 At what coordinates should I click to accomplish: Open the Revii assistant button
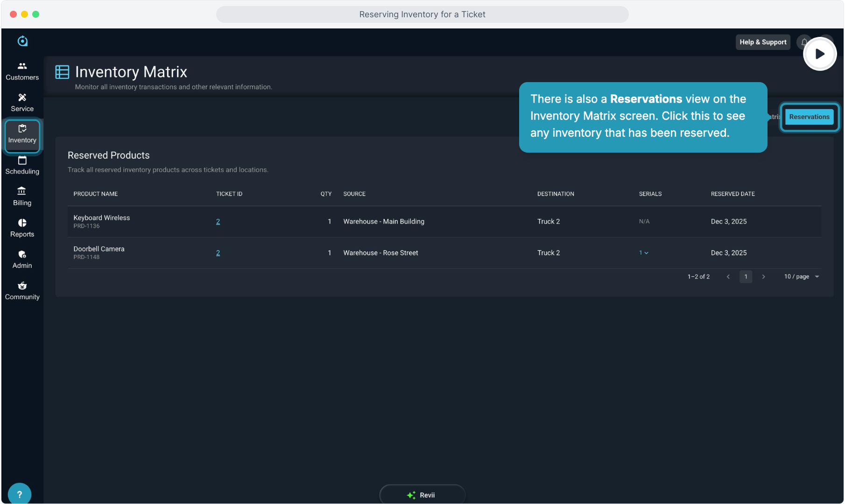tap(422, 495)
